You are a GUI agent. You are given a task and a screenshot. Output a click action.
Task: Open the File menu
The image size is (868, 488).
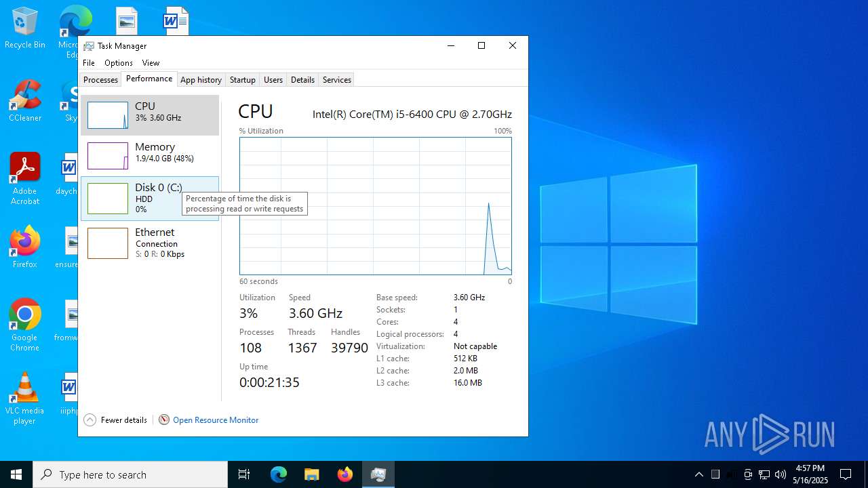tap(89, 63)
